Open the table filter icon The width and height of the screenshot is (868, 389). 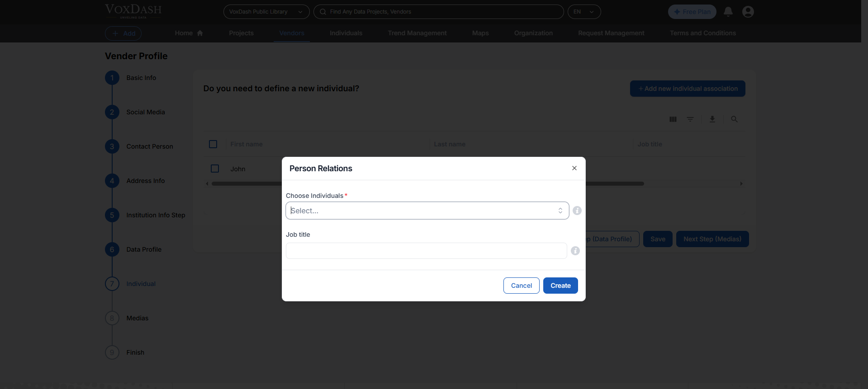690,119
